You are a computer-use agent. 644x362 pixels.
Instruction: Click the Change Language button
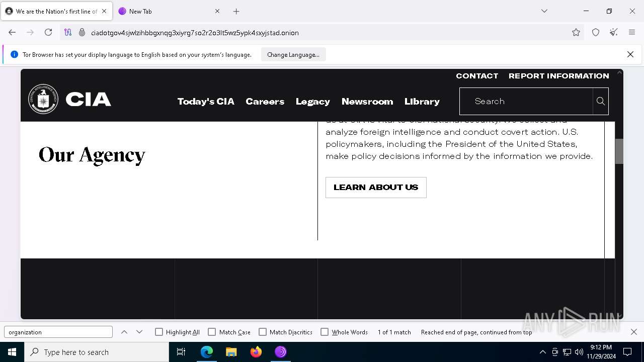(x=293, y=54)
